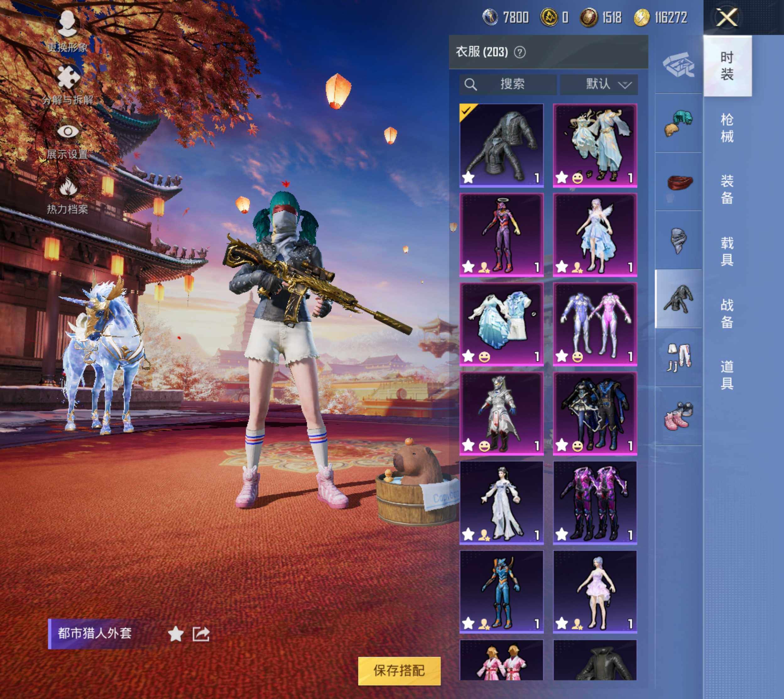The width and height of the screenshot is (784, 699).
Task: Click the 保存搭配 save outfit button
Action: [x=399, y=671]
